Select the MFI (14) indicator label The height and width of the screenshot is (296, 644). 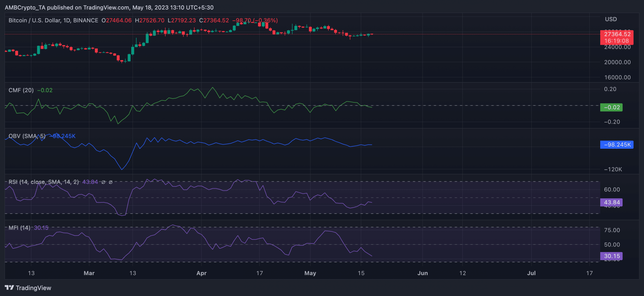point(19,228)
